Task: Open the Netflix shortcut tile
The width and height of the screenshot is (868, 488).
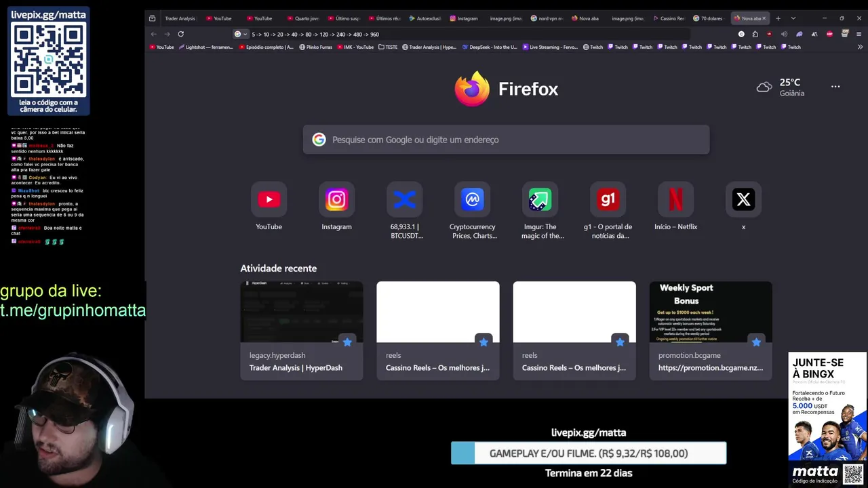Action: [x=675, y=207]
